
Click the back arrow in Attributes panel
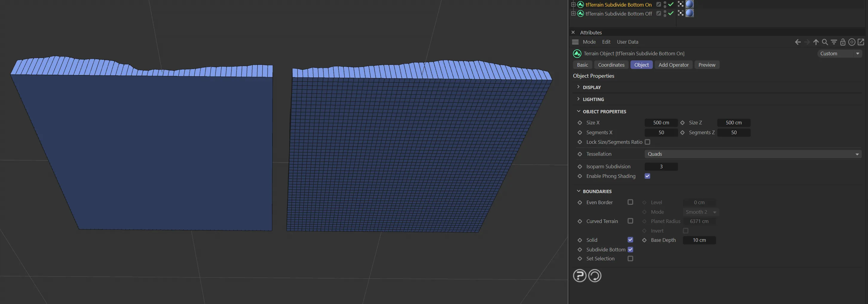click(797, 42)
